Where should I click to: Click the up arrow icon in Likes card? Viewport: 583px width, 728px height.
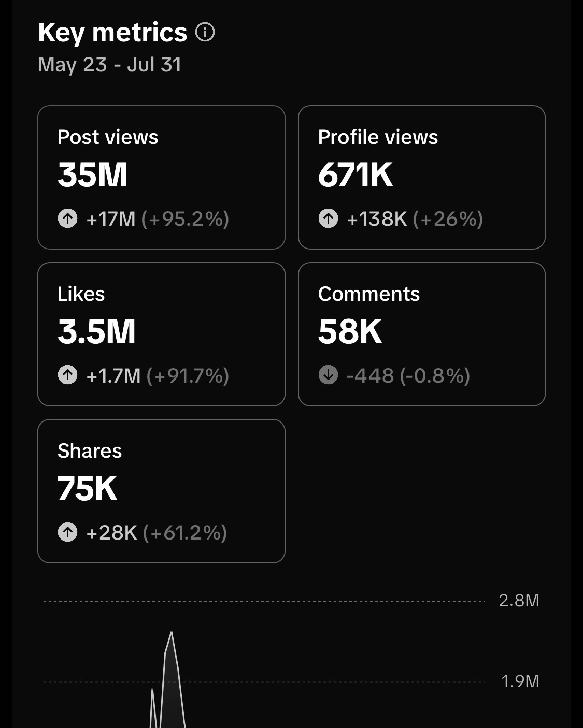67,375
